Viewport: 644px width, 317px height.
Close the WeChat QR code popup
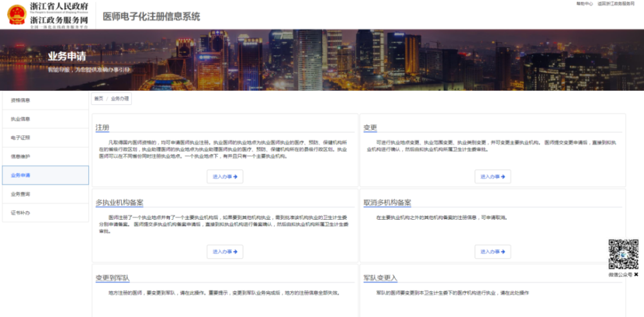636,274
